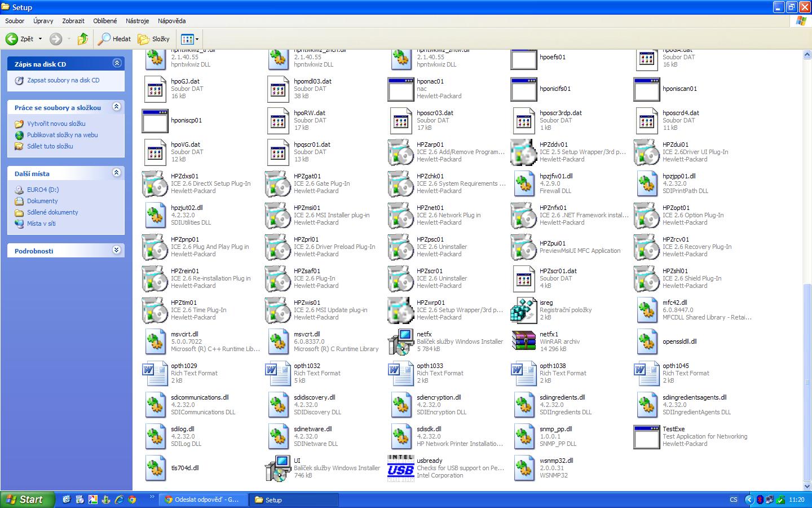
Task: Select the snmp_pp.dll file icon
Action: pyautogui.click(x=524, y=437)
